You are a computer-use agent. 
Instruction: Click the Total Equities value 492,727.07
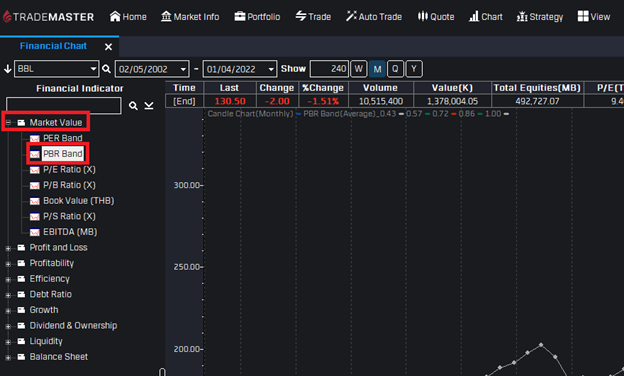(x=537, y=101)
